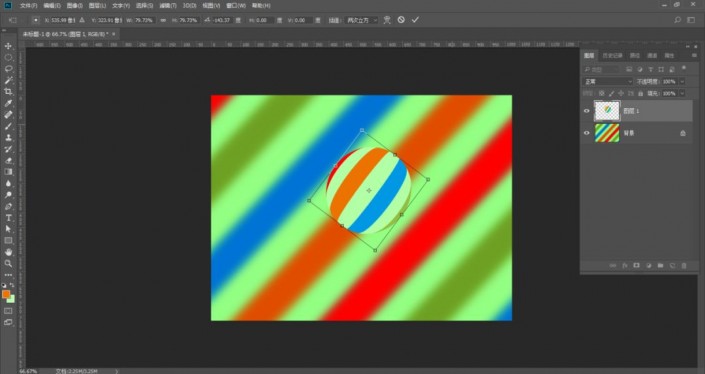Screen dimensions: 705x374
Task: Select the Eyedropper tool
Action: click(8, 103)
